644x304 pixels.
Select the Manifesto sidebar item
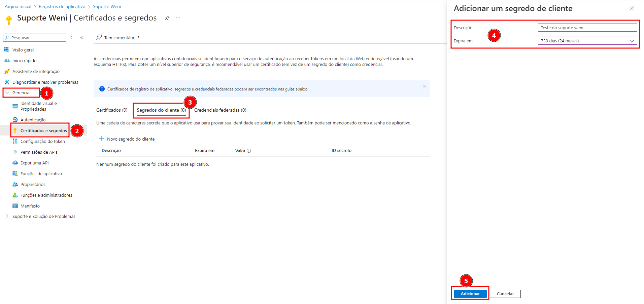30,206
